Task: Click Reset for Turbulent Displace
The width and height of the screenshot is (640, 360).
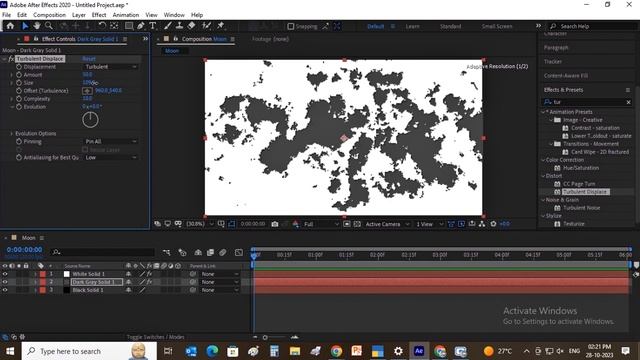Action: (89, 59)
